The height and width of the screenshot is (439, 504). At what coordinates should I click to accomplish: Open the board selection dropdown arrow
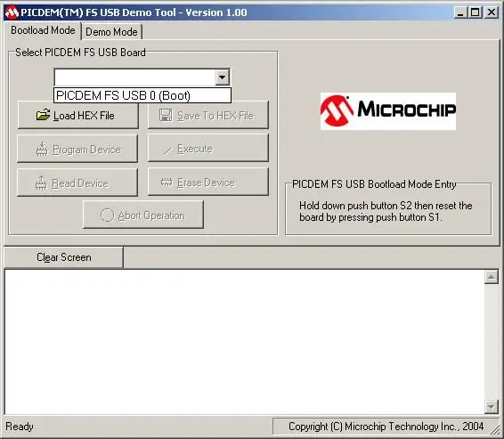[222, 77]
